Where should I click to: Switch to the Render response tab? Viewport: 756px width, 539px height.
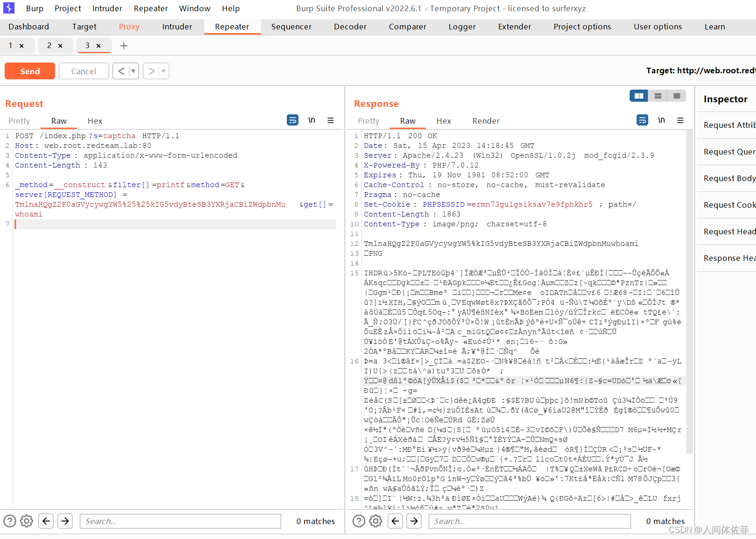pyautogui.click(x=486, y=121)
